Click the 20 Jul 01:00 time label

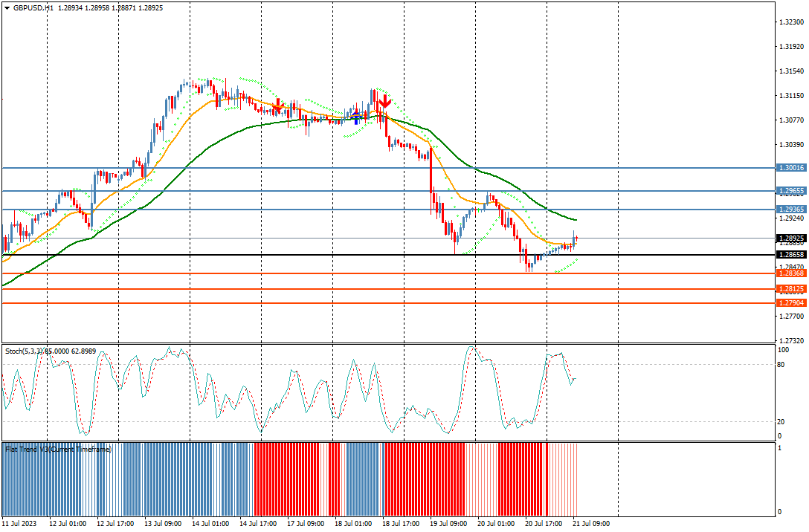(x=496, y=524)
